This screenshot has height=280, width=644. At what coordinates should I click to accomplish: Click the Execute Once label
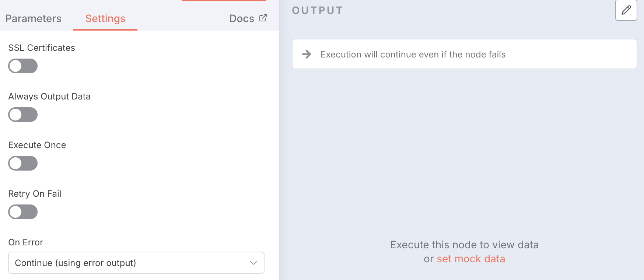pyautogui.click(x=37, y=145)
